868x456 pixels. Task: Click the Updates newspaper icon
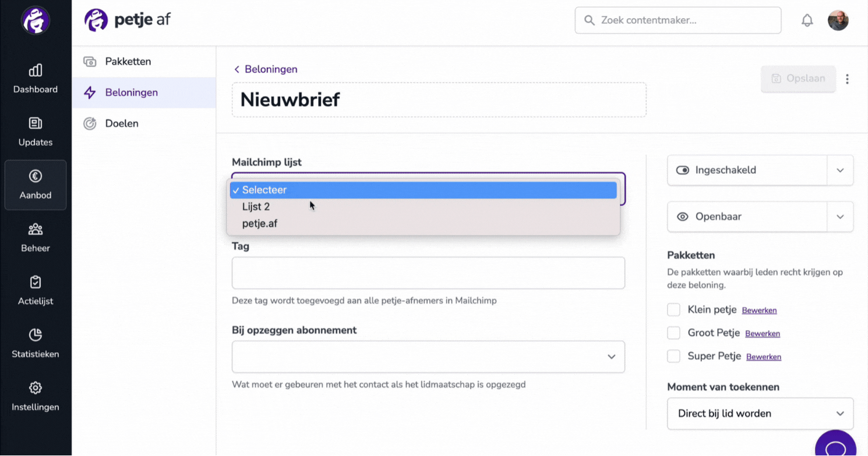coord(36,123)
